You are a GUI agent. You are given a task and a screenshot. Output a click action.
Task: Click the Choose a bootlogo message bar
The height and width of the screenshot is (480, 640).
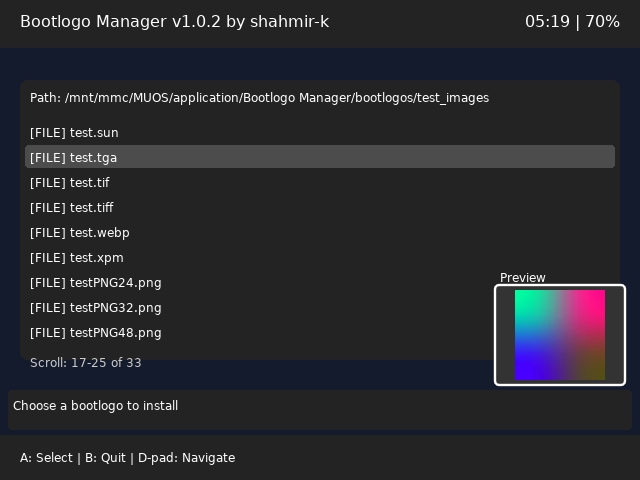coord(320,409)
